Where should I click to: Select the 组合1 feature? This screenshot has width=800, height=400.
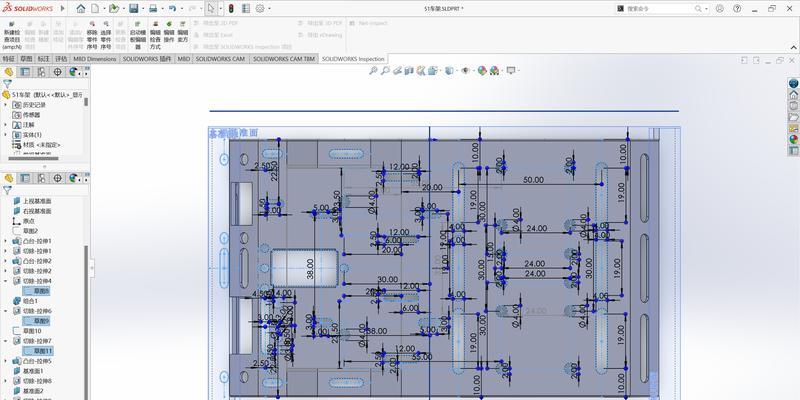pos(26,301)
